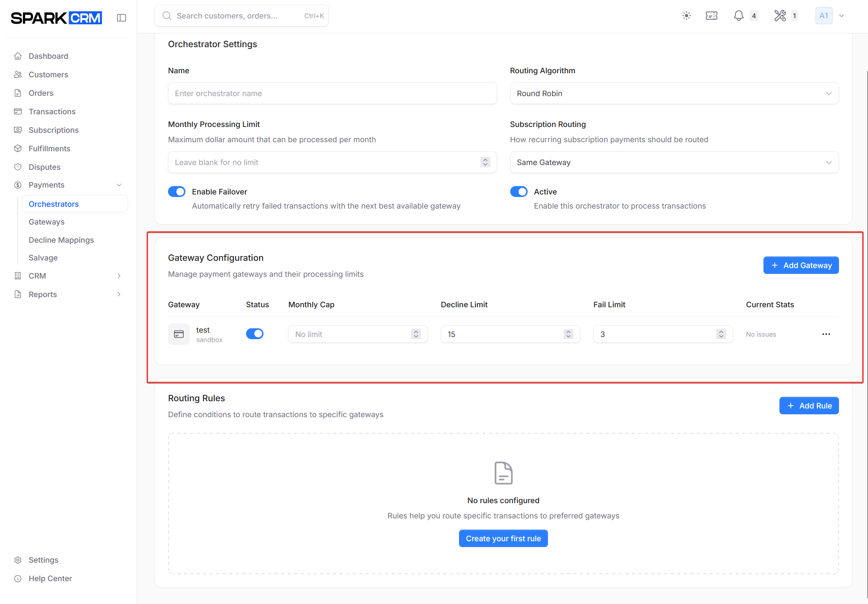Expand the Reports menu chevron

click(119, 294)
